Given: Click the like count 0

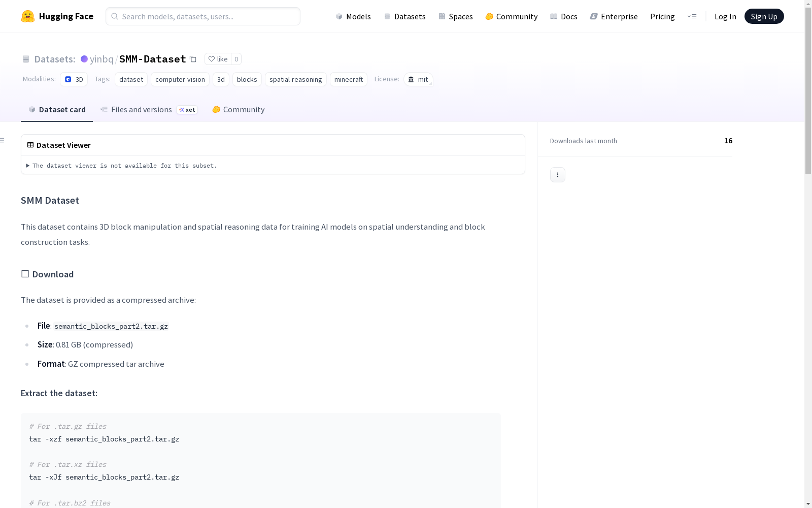Looking at the screenshot, I should click(236, 59).
